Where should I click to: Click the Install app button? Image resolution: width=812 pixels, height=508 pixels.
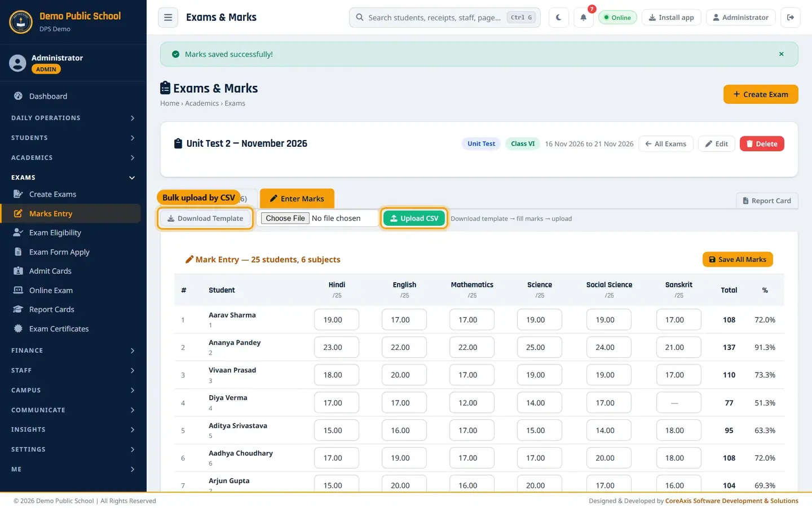tap(672, 17)
